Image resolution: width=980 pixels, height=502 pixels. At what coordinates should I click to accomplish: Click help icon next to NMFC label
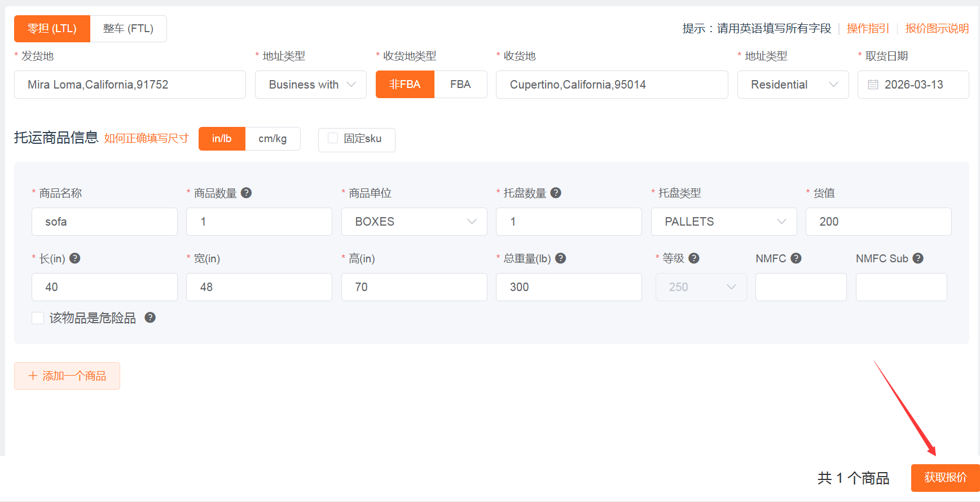pyautogui.click(x=796, y=258)
